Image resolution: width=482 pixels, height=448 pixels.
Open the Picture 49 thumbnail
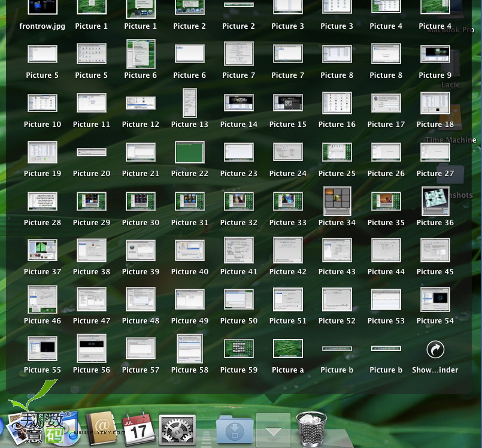[x=190, y=299]
